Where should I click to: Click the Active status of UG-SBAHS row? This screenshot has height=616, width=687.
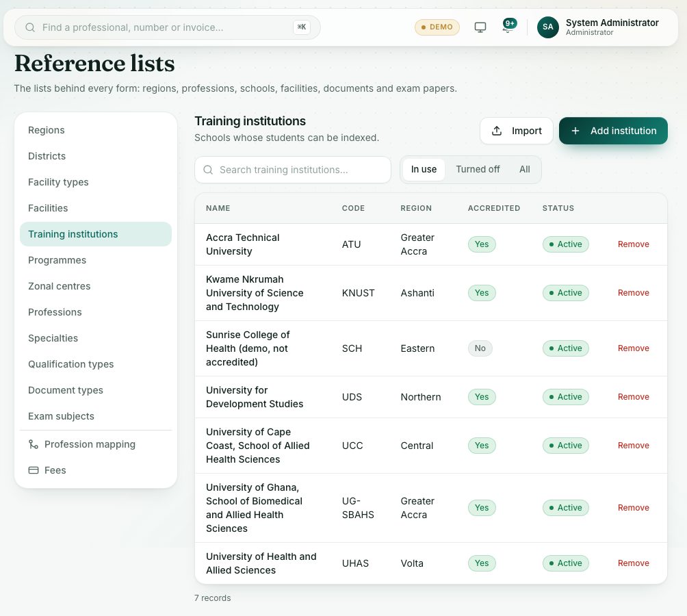(565, 508)
